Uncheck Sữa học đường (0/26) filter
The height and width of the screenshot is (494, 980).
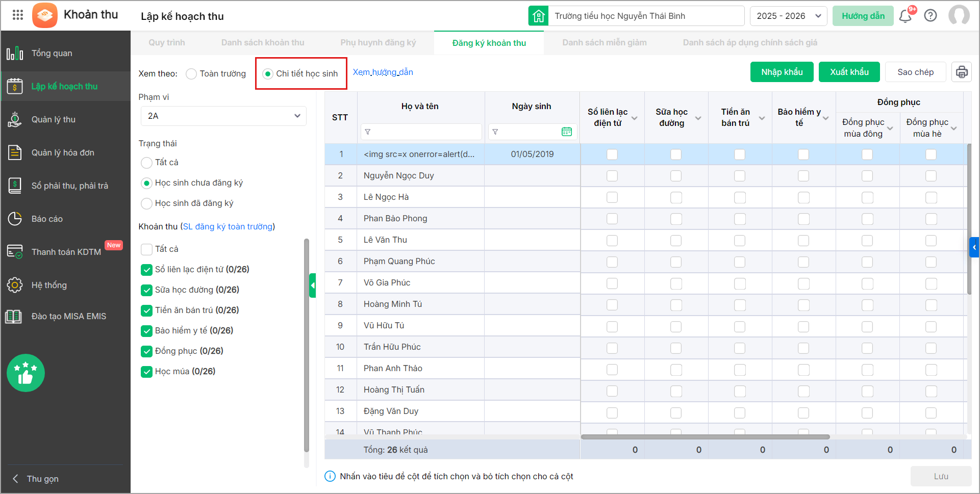[x=146, y=290]
